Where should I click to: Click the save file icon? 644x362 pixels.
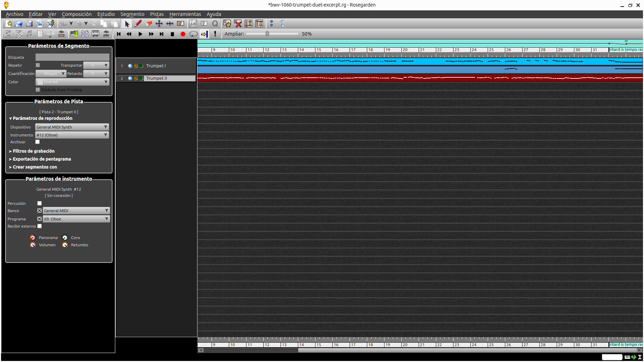coord(29,23)
